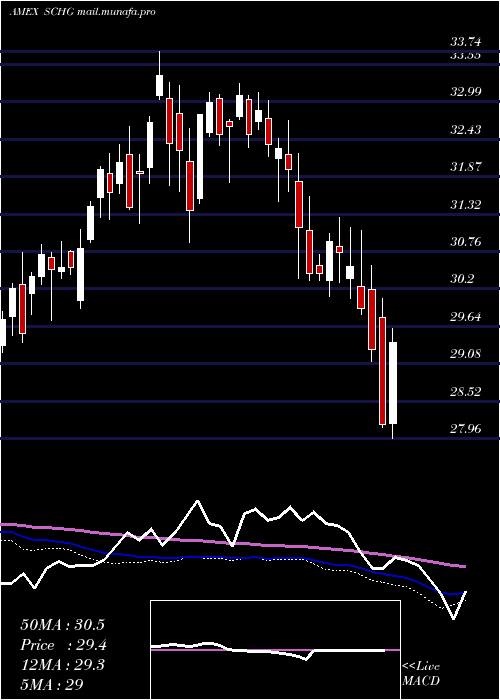
Task: Select the 29.08 price axis label
Action: coord(466,354)
